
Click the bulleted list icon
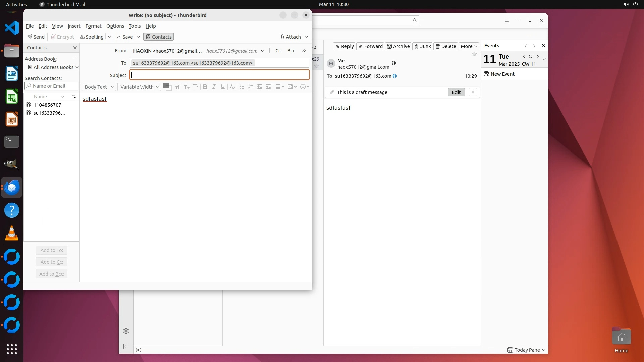[242, 87]
